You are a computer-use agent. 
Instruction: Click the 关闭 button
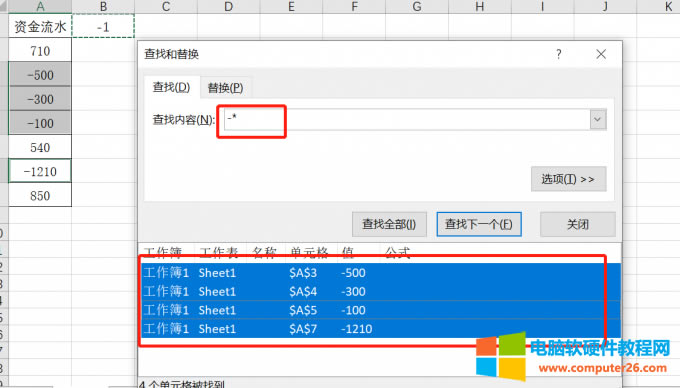(x=578, y=224)
